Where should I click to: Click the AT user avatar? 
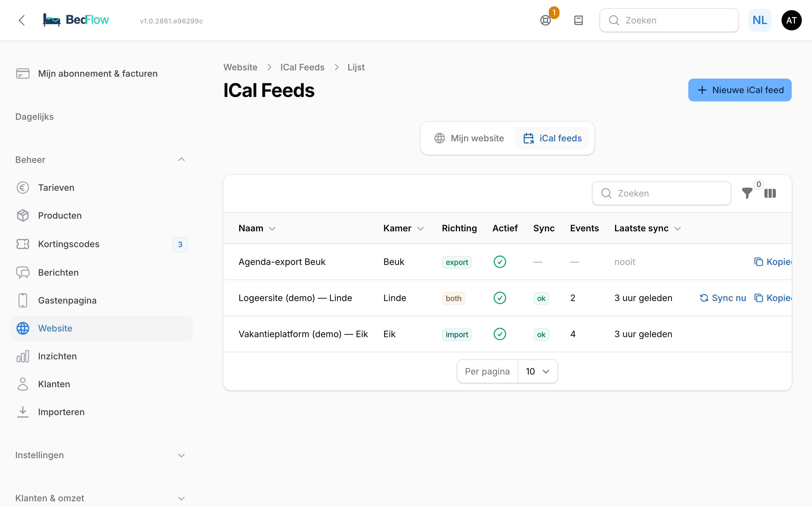click(791, 21)
